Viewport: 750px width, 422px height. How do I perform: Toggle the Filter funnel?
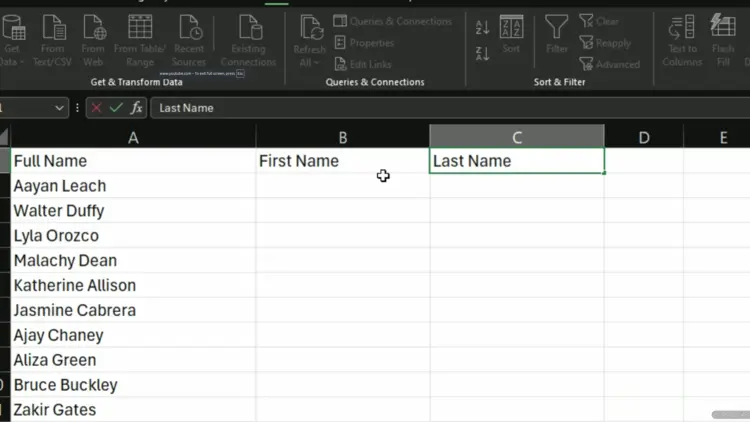(x=557, y=34)
